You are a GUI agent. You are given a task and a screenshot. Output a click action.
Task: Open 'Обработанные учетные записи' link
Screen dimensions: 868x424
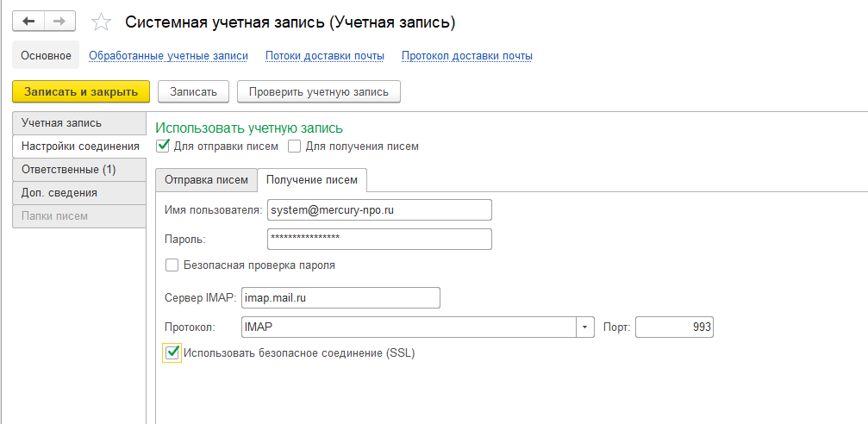coord(168,56)
